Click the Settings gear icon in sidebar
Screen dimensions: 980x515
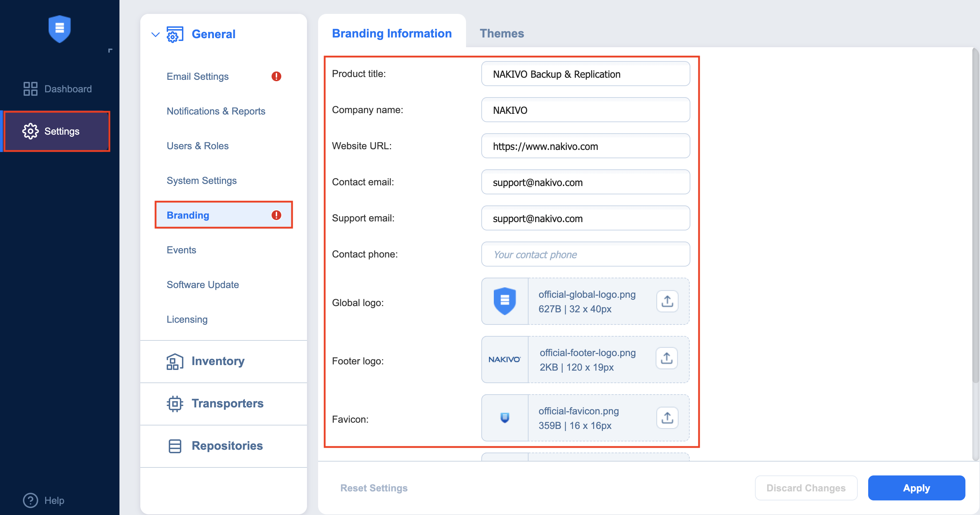(x=31, y=131)
